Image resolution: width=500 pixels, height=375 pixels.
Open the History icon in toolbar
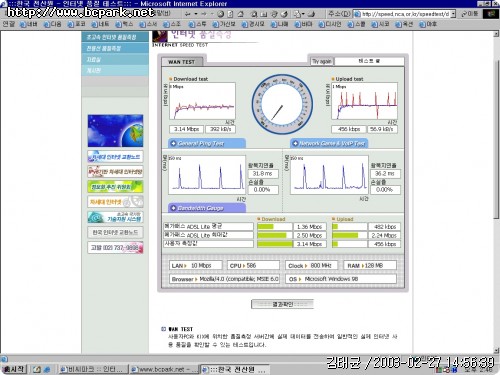[284, 14]
